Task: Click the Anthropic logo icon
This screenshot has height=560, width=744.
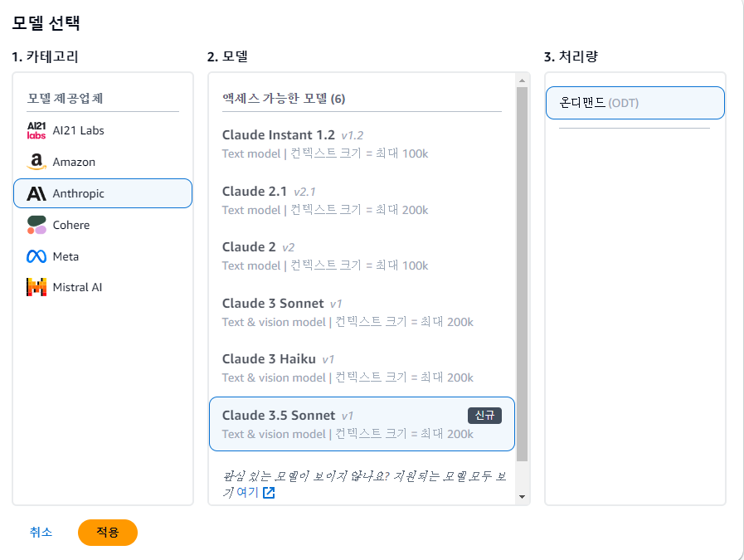Action: [36, 193]
